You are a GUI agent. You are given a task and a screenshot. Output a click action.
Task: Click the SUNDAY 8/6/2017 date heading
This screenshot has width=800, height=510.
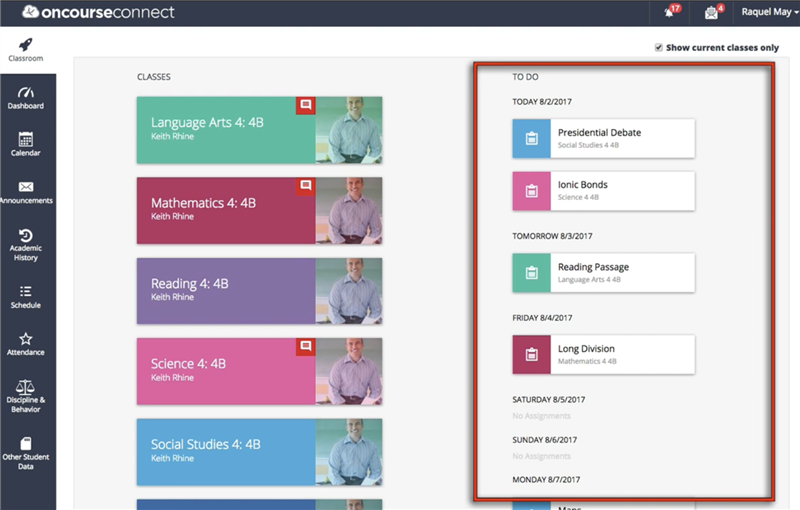point(544,440)
